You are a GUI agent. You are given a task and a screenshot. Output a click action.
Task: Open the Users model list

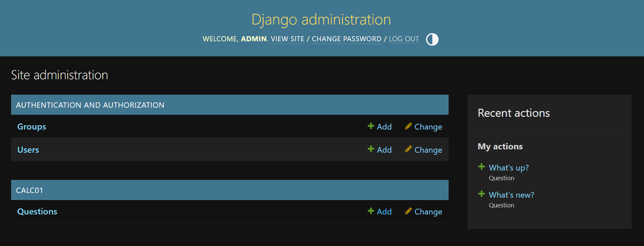tap(28, 150)
